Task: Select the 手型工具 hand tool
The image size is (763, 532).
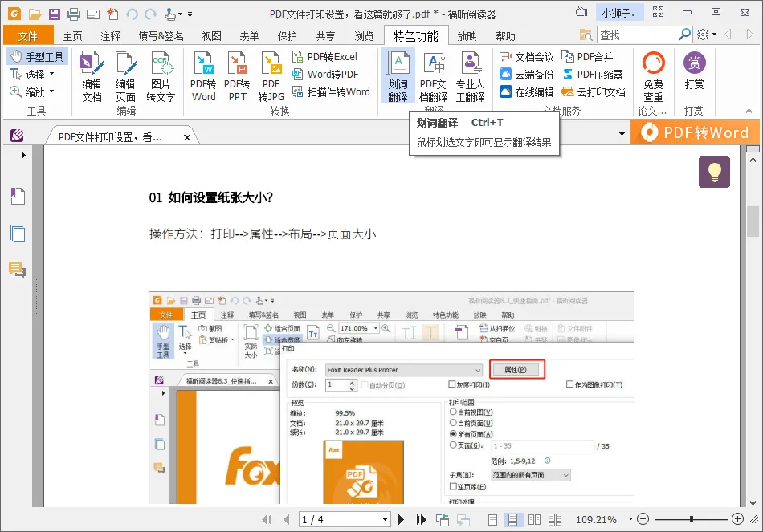Action: [38, 57]
